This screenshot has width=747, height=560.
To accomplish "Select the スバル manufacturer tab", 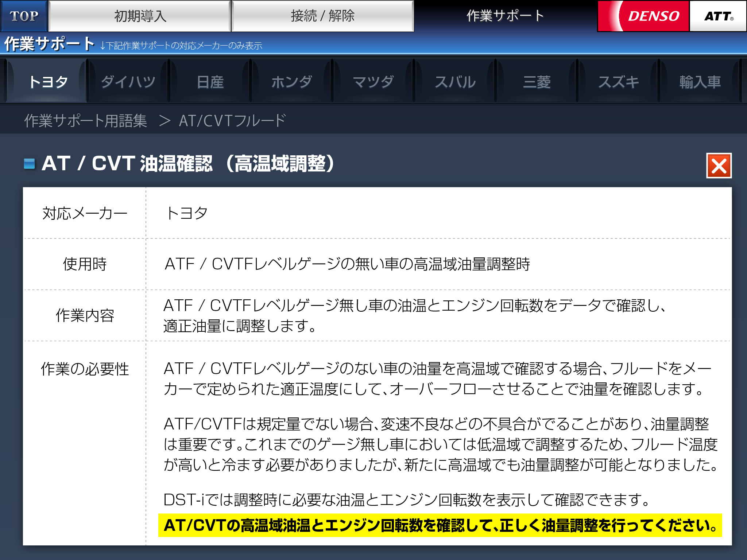I will [455, 82].
